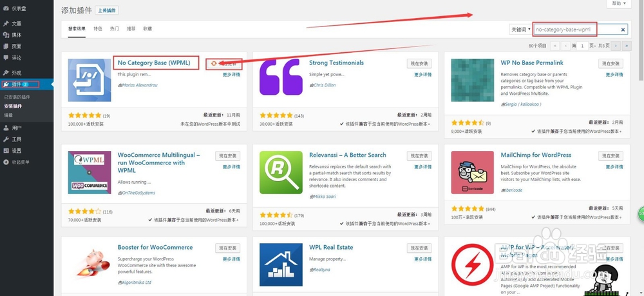Install Relevanssi – A Better Search

pos(419,156)
